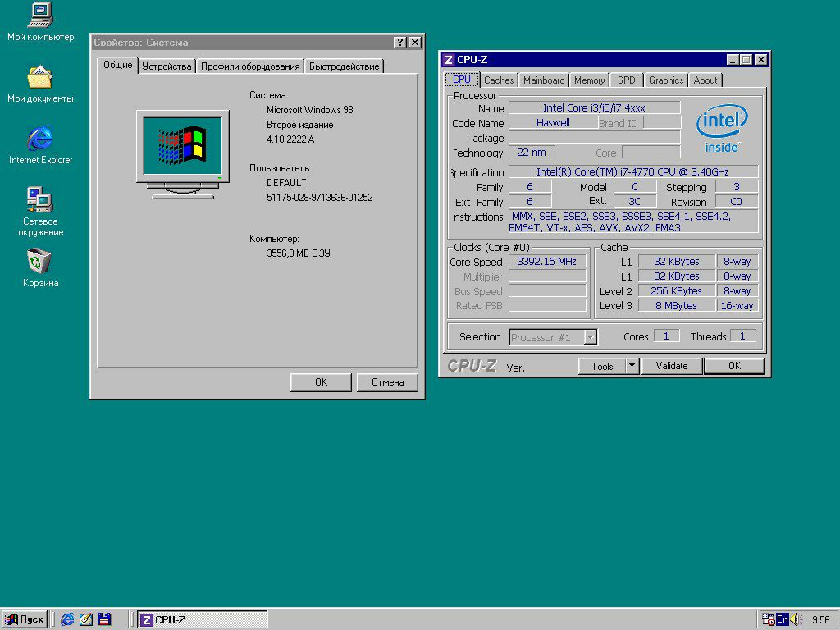Select the CPU tab in CPU-Z
Screen dimensions: 840x630
(x=462, y=80)
